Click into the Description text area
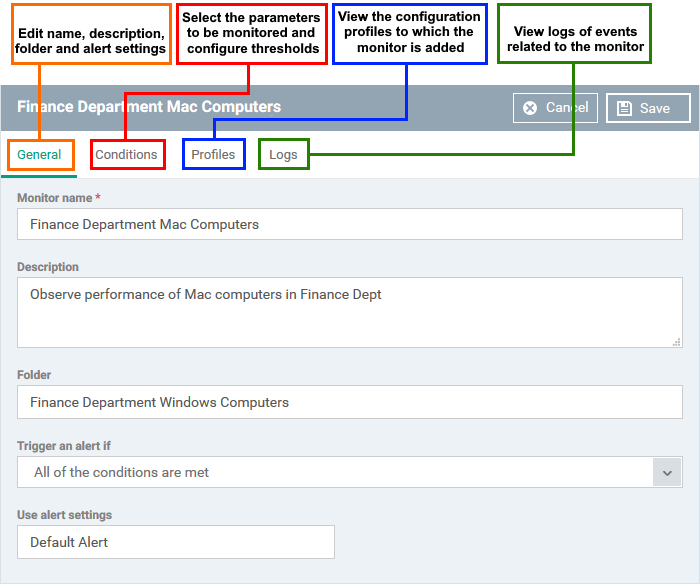This screenshot has height=584, width=700. [350, 313]
